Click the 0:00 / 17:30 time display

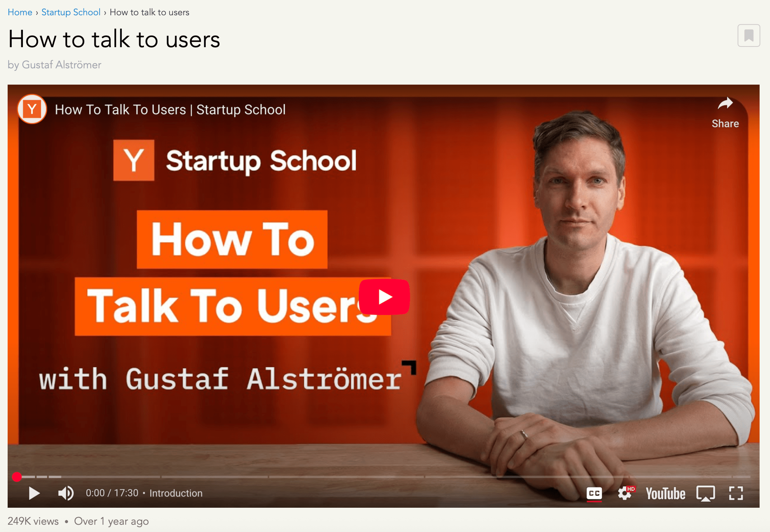[x=112, y=493]
